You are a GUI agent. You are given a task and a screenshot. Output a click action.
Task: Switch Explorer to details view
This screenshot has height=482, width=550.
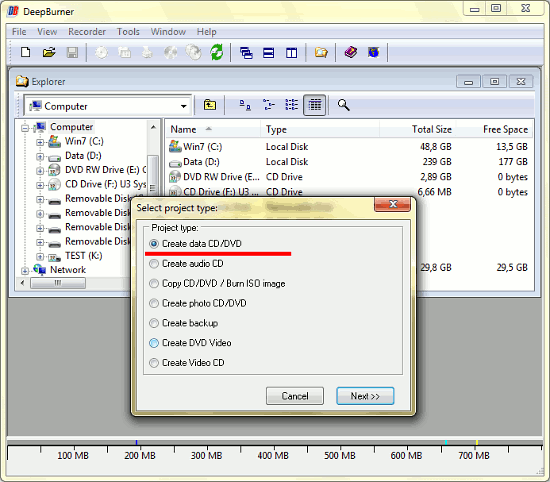(315, 105)
